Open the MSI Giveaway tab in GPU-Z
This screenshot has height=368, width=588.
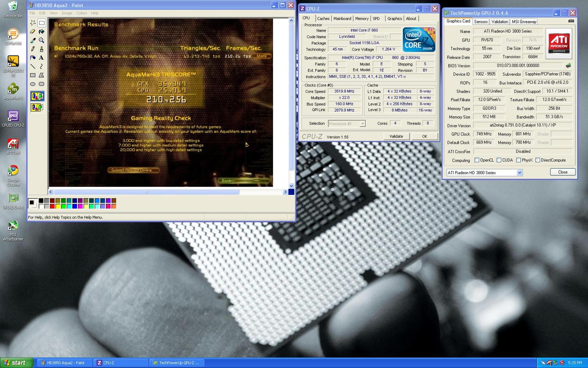pos(524,22)
